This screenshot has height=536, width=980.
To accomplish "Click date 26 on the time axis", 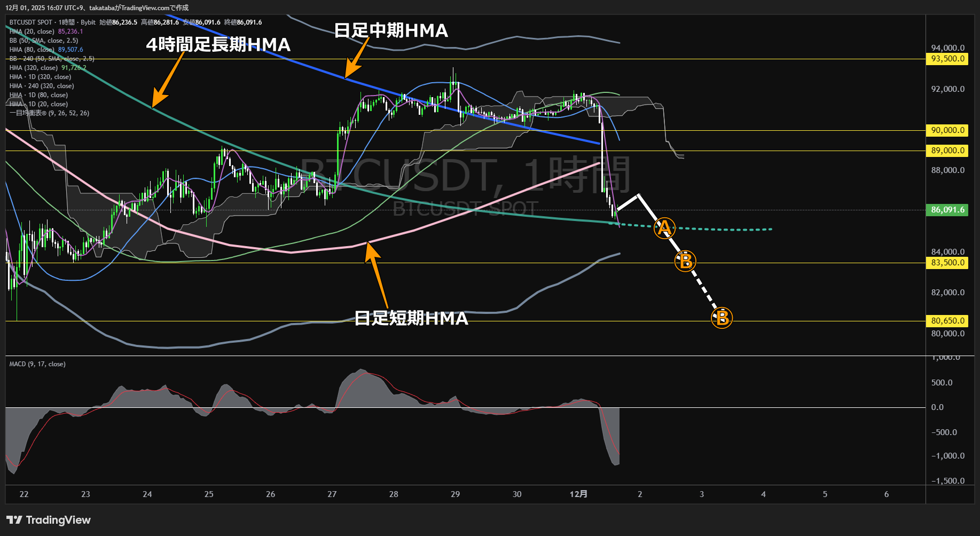I will tap(271, 494).
